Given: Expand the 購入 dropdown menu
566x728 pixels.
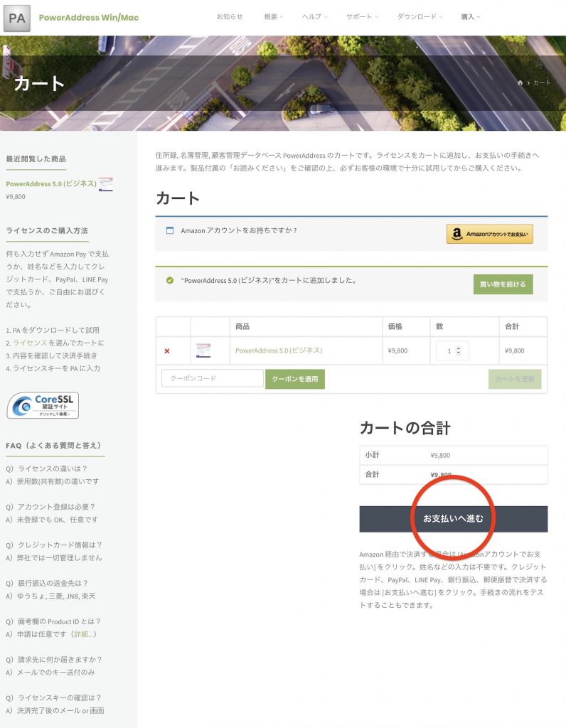Looking at the screenshot, I should tap(470, 17).
